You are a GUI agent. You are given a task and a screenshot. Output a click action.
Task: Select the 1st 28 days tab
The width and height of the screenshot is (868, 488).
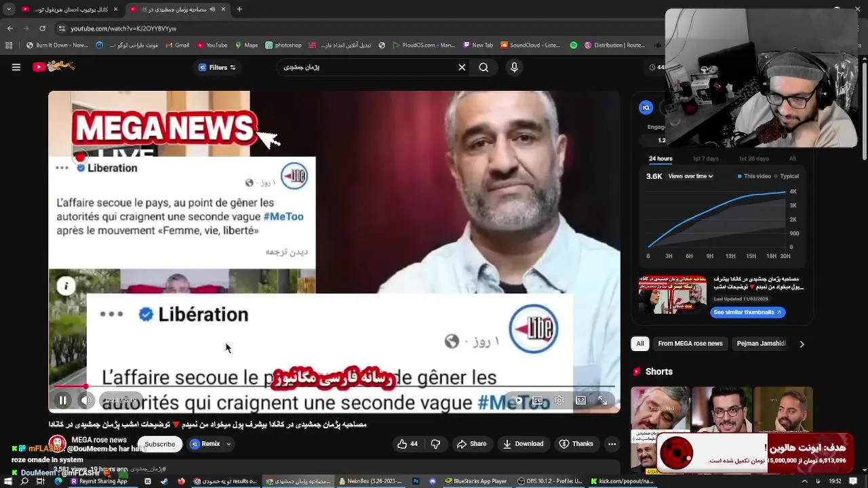[753, 159]
